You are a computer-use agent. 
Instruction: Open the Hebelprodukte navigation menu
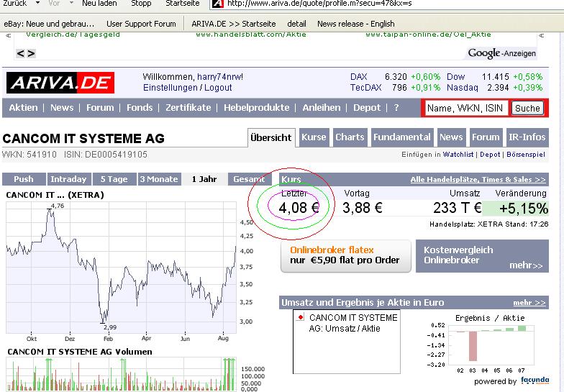click(256, 108)
